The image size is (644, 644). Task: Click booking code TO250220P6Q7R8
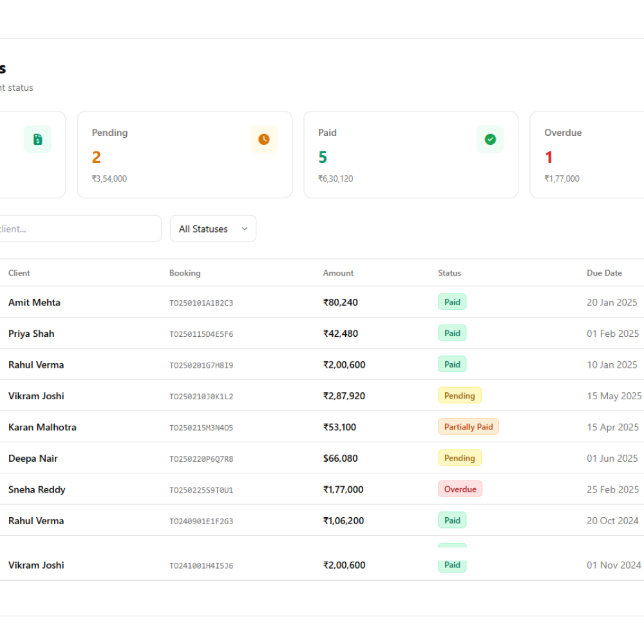point(201,459)
